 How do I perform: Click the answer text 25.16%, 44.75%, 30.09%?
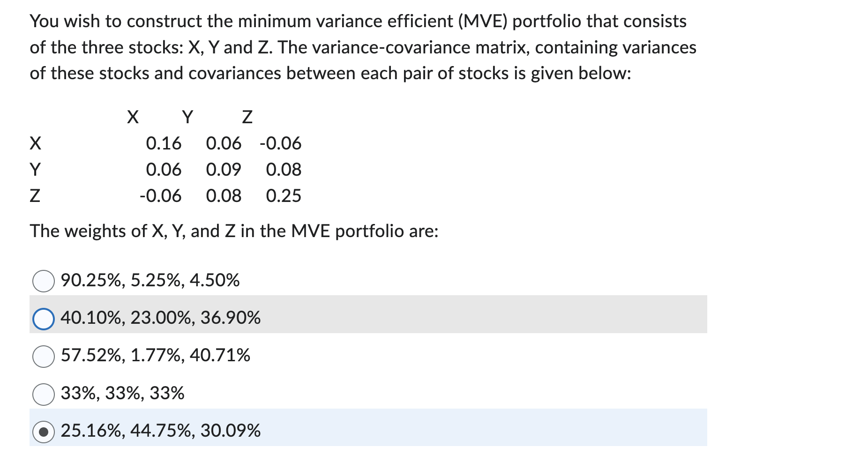tap(161, 431)
